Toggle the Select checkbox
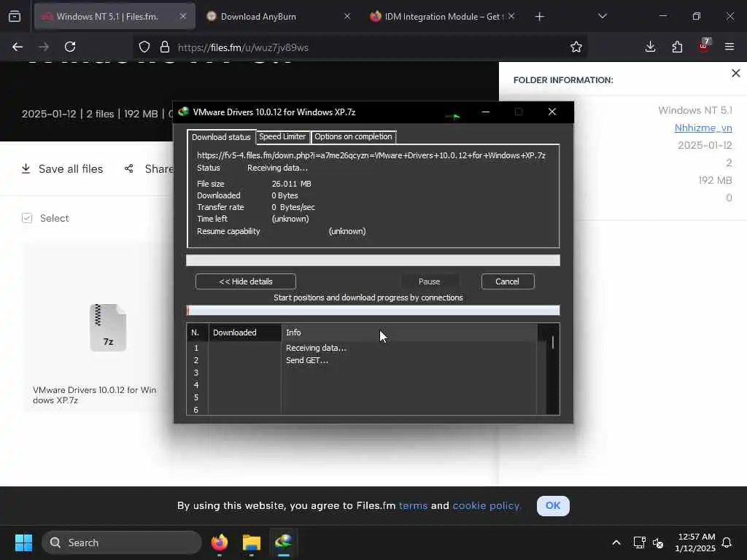 [x=27, y=218]
